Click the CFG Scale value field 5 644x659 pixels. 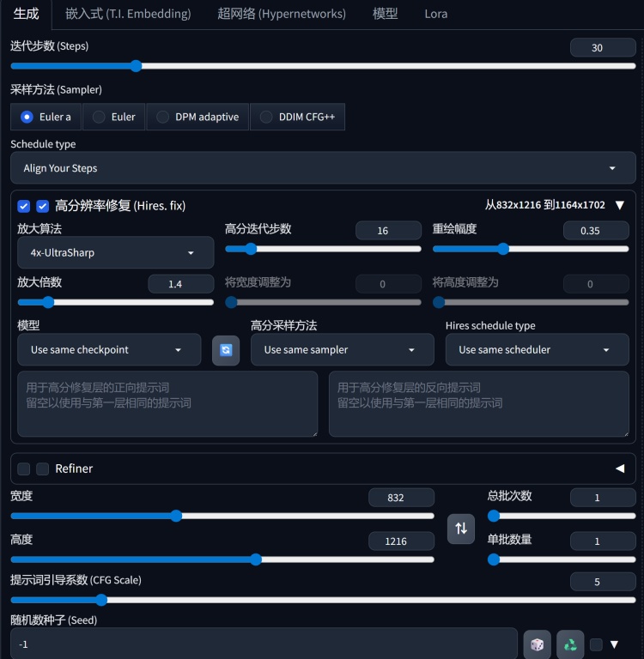[x=603, y=582]
